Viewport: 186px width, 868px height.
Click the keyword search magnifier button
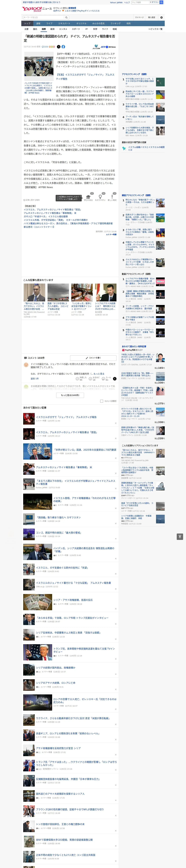pyautogui.click(x=66, y=18)
